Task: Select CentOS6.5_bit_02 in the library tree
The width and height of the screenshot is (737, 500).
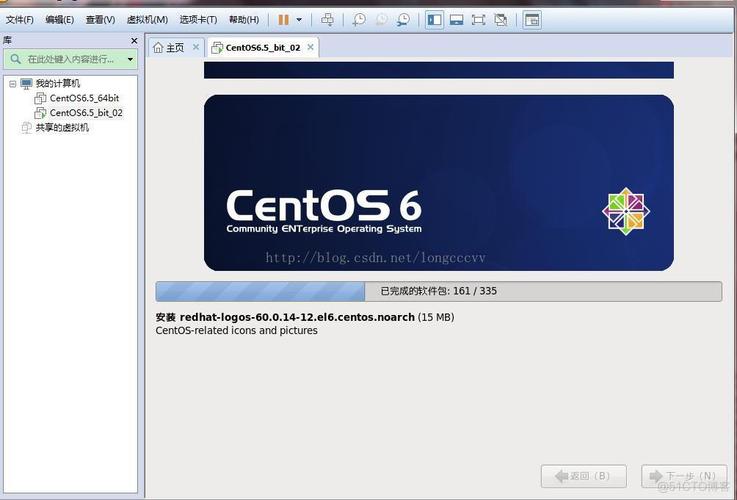Action: click(x=86, y=113)
